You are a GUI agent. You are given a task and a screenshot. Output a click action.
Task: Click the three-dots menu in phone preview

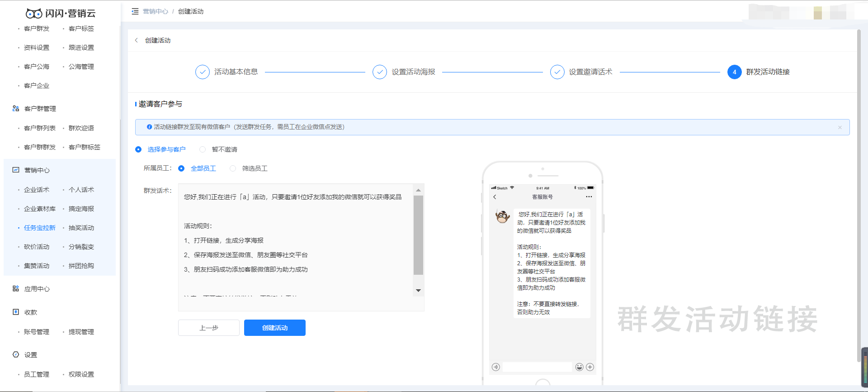coord(589,197)
